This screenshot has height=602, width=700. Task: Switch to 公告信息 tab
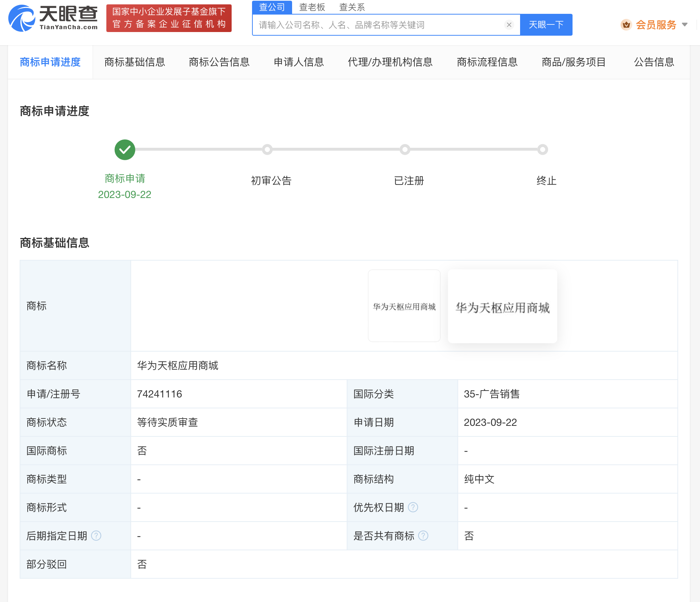(654, 62)
